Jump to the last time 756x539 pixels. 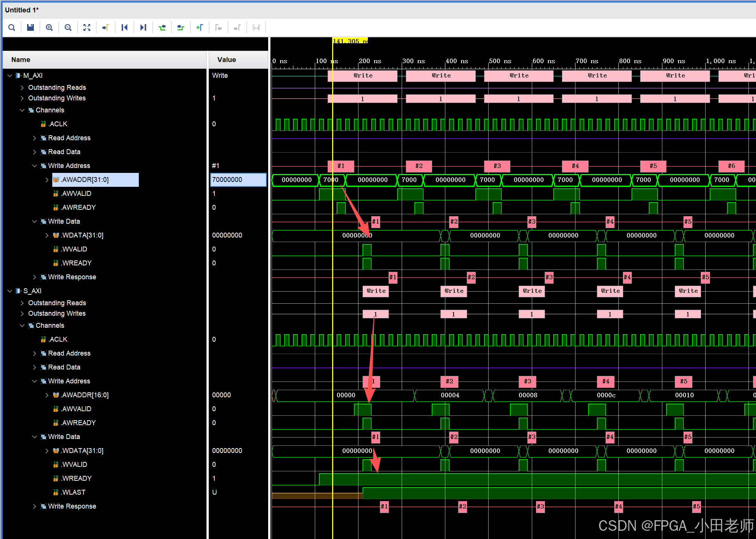(x=143, y=27)
